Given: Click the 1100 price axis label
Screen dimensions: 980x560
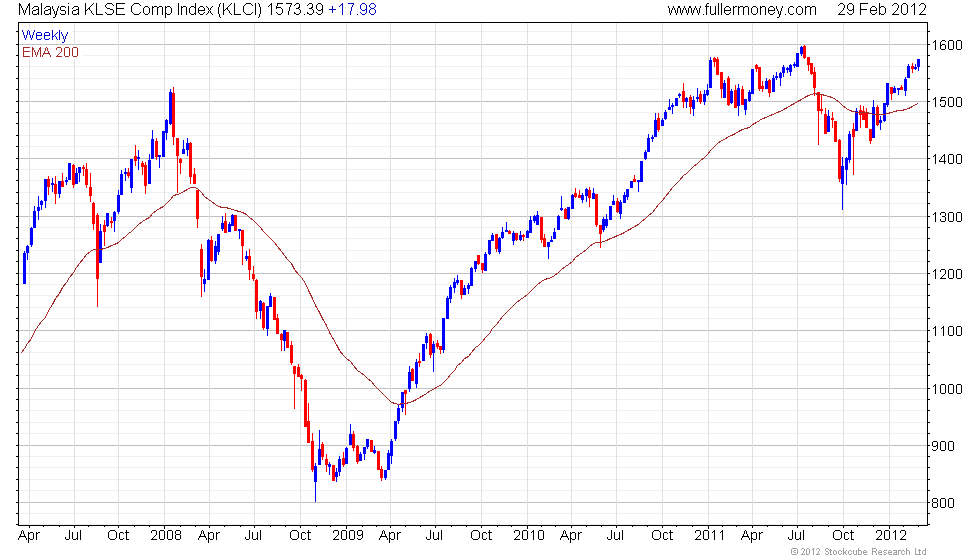Looking at the screenshot, I should tap(947, 331).
